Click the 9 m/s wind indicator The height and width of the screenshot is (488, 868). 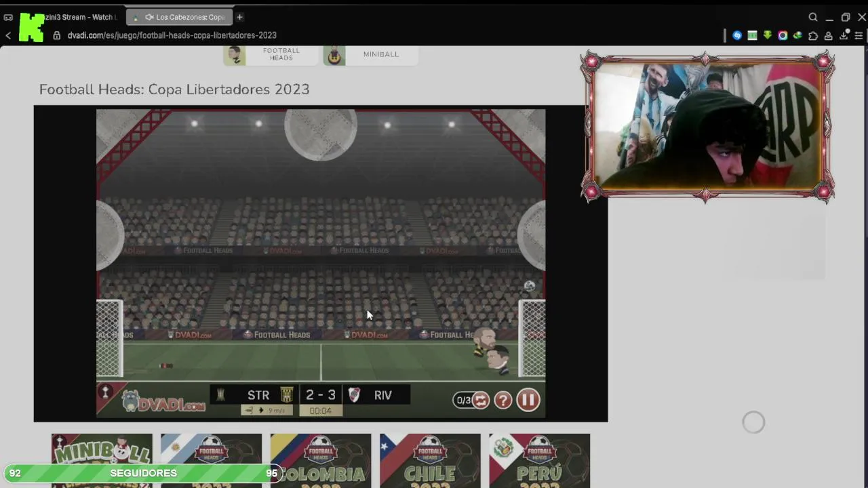pyautogui.click(x=268, y=410)
